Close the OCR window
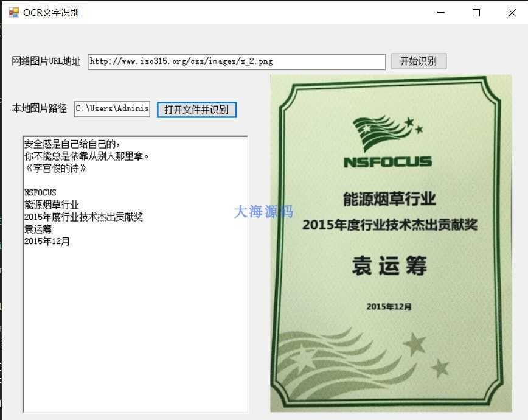This screenshot has height=420, width=528. point(512,12)
